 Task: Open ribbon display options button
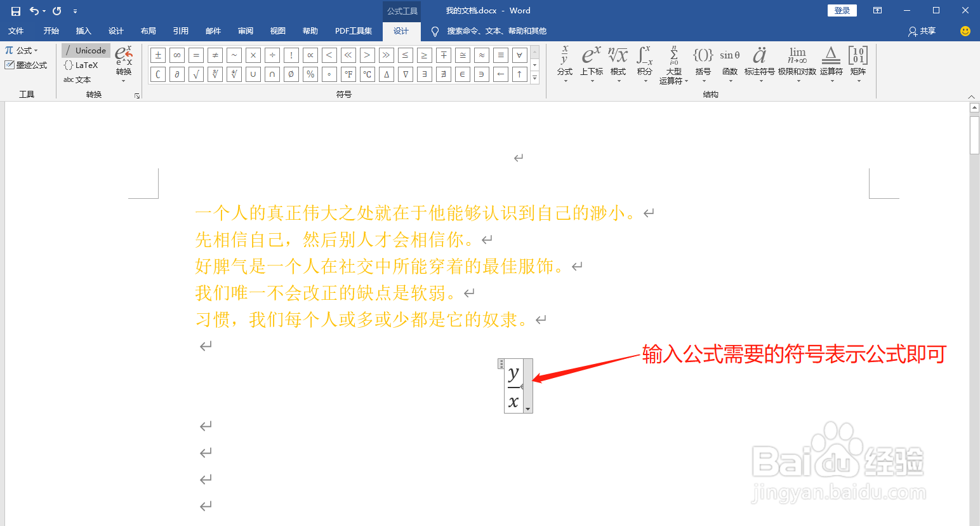878,10
